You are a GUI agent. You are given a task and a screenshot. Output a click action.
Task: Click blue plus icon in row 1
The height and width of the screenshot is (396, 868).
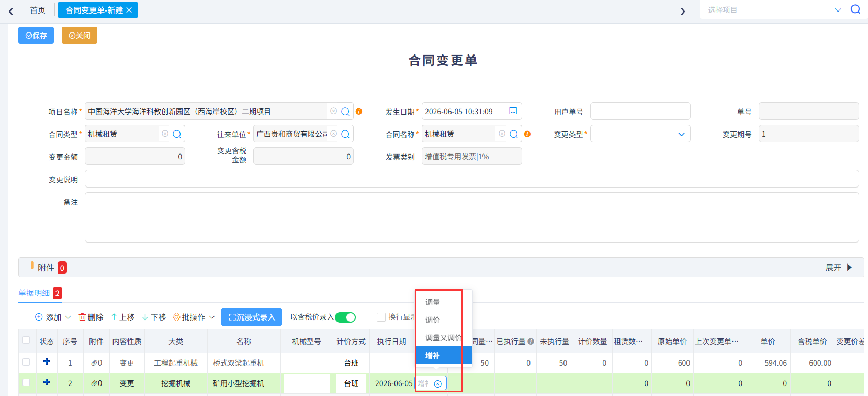47,361
